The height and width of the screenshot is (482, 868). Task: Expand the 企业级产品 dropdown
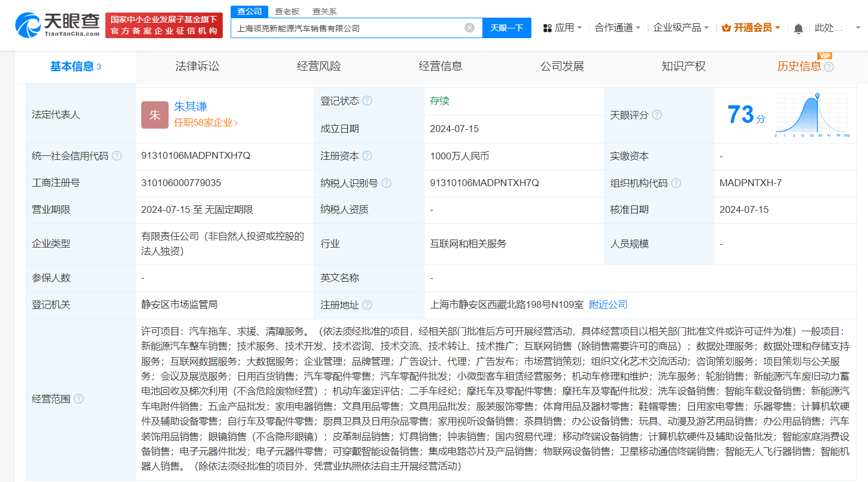(678, 27)
